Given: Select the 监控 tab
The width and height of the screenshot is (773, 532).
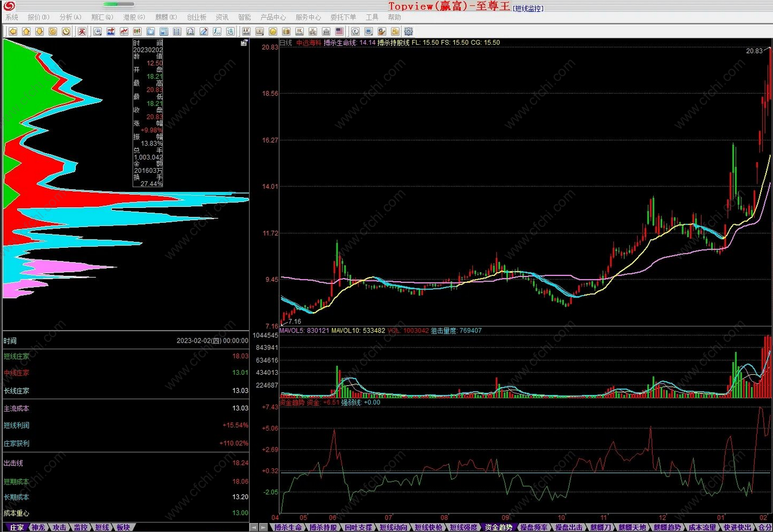Looking at the screenshot, I should (x=80, y=527).
